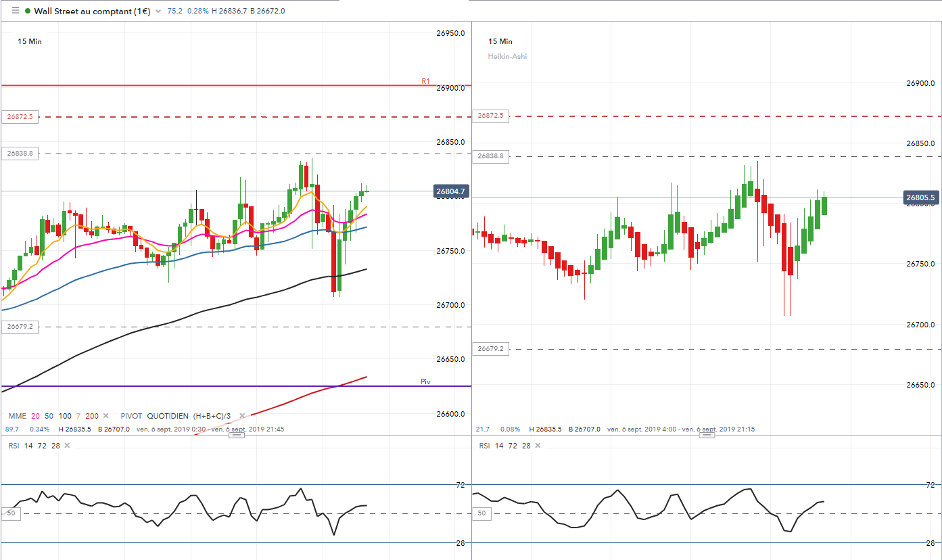Viewport: 942px width, 560px height.
Task: Click the green market status dot
Action: coord(27,11)
